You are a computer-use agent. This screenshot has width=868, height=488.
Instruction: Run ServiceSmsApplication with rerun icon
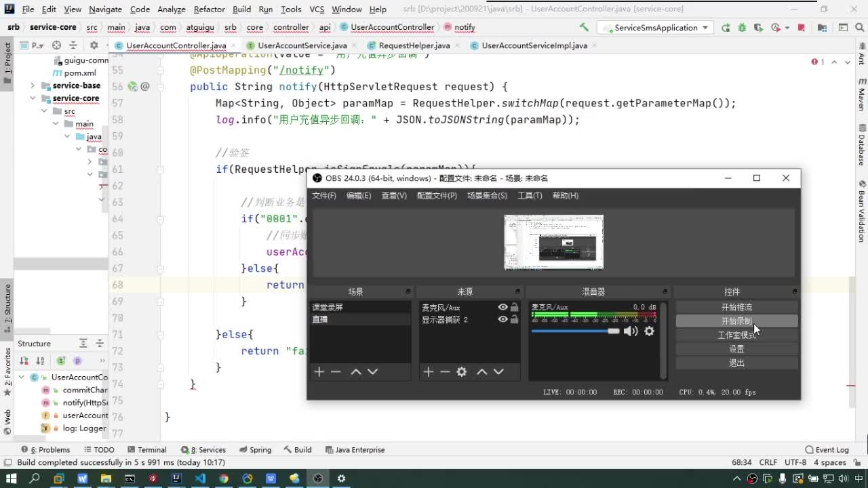(x=726, y=27)
